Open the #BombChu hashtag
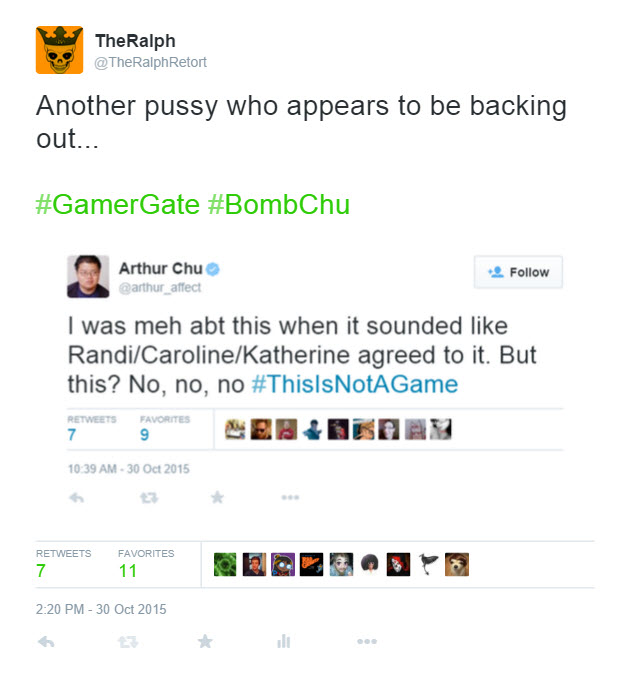This screenshot has height=679, width=630. [x=279, y=204]
